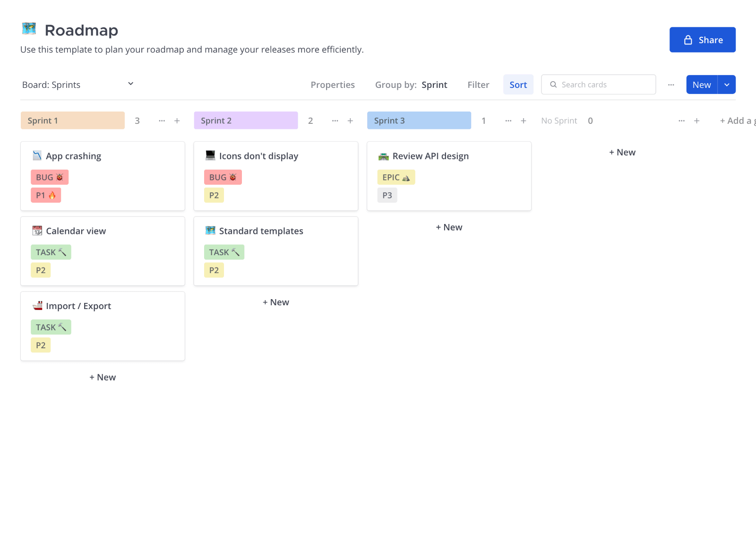
Task: Click the Sprint 2 purple column label
Action: 246,120
